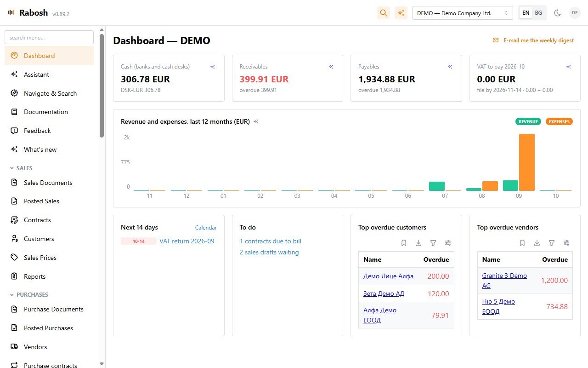588x368 pixels.
Task: Switch language to BG
Action: coord(538,13)
